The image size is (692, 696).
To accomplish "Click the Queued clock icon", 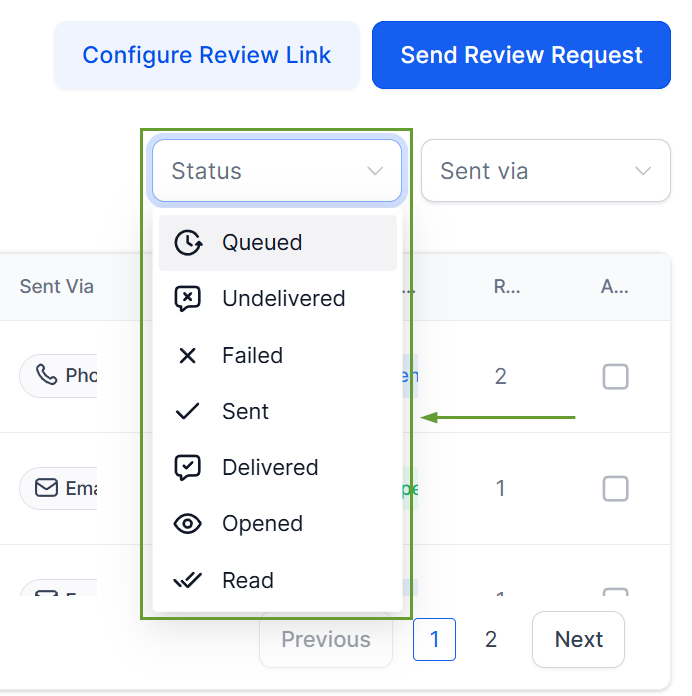I will [x=188, y=243].
